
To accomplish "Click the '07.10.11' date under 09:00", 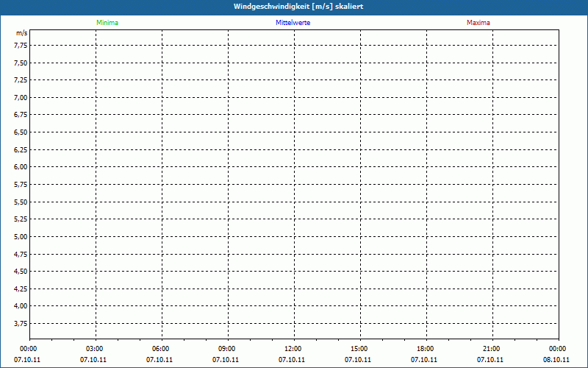I will 226,360.
